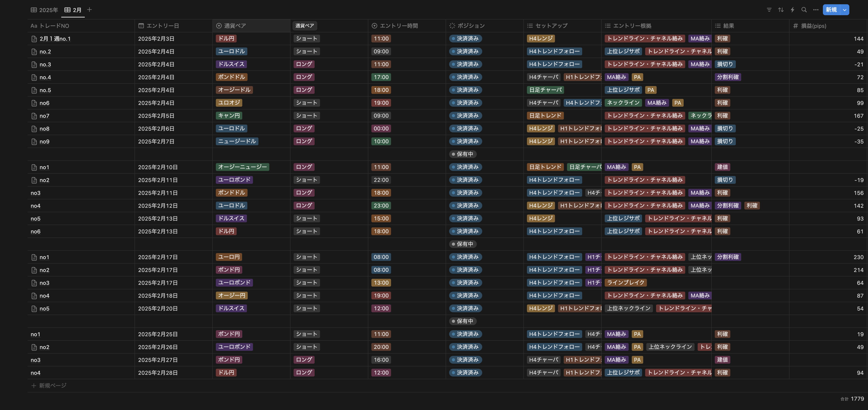The width and height of the screenshot is (868, 410).
Task: Open the エントリー日 column header
Action: pyautogui.click(x=173, y=26)
